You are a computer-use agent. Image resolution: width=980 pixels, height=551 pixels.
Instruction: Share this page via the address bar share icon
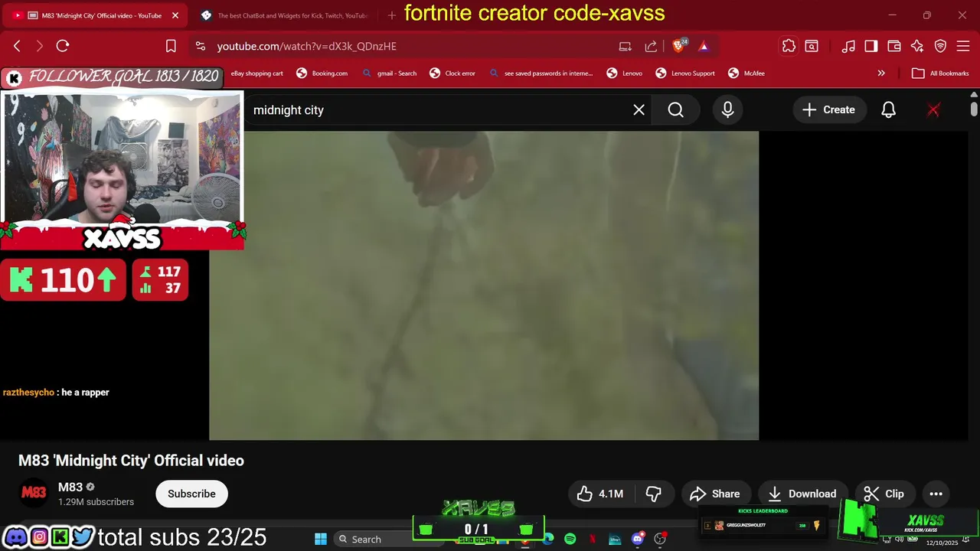(651, 46)
